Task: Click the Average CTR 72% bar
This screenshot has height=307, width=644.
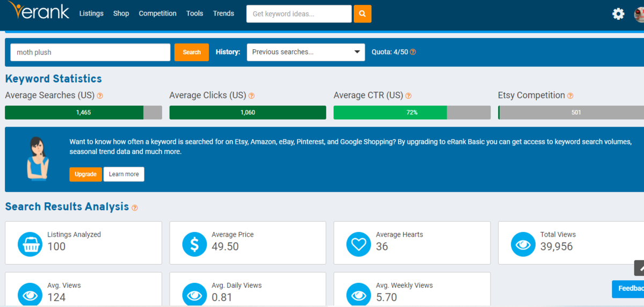Action: pos(412,112)
